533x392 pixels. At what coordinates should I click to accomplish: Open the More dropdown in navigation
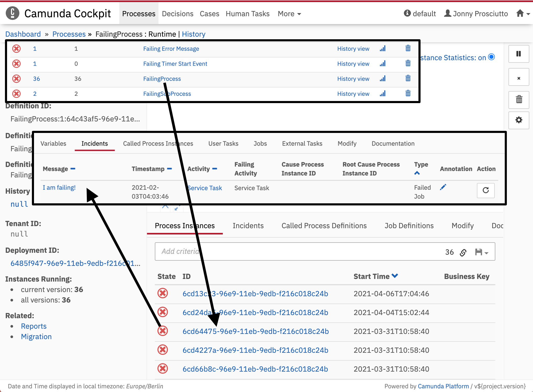[289, 14]
